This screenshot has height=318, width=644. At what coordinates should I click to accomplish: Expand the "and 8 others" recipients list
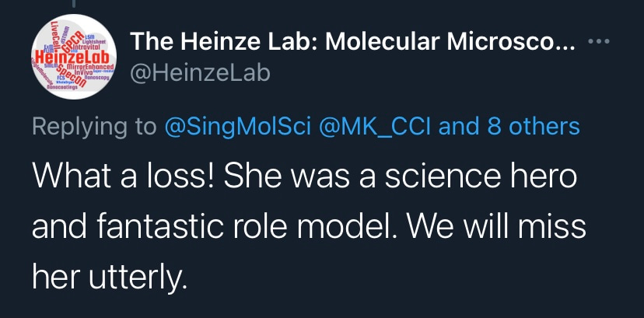coord(510,126)
